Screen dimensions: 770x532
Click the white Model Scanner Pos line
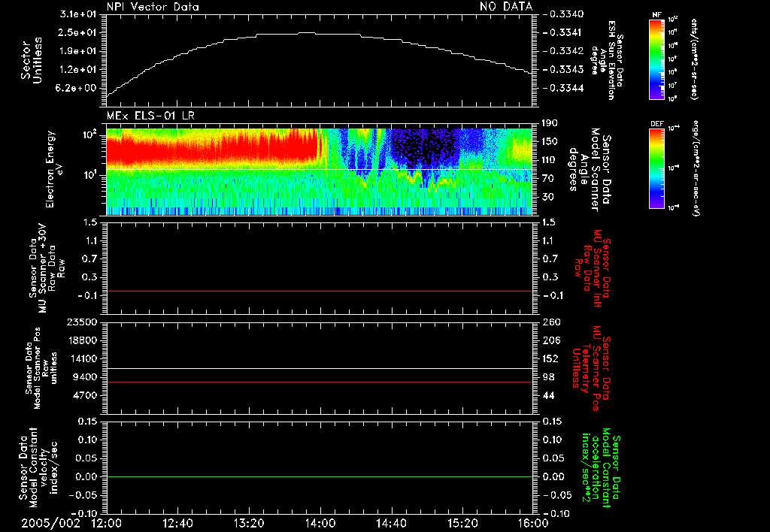point(320,369)
